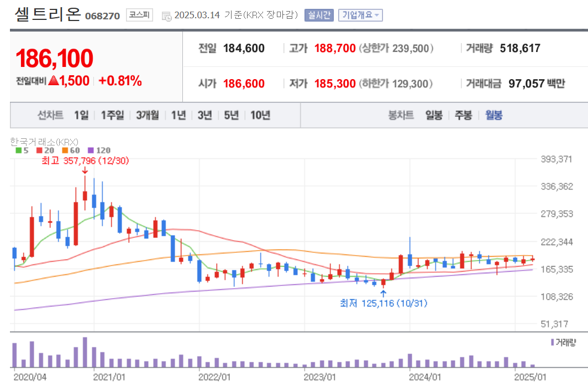Click the 상한가 239,500 text
This screenshot has height=390, width=588.
(396, 48)
